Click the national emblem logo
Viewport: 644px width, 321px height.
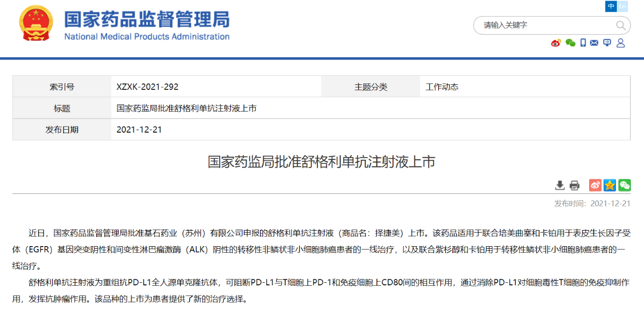point(35,23)
